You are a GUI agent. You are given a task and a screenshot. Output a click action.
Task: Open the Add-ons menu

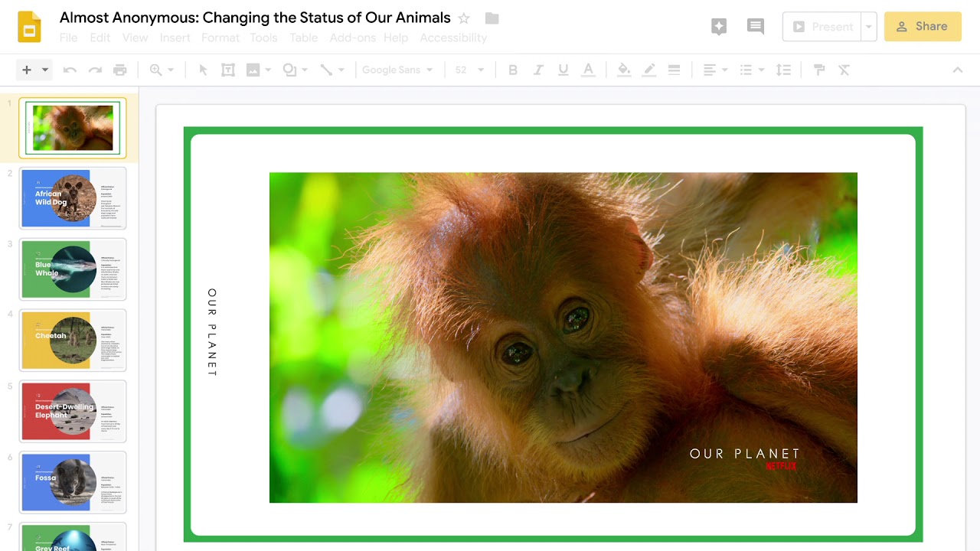(352, 37)
